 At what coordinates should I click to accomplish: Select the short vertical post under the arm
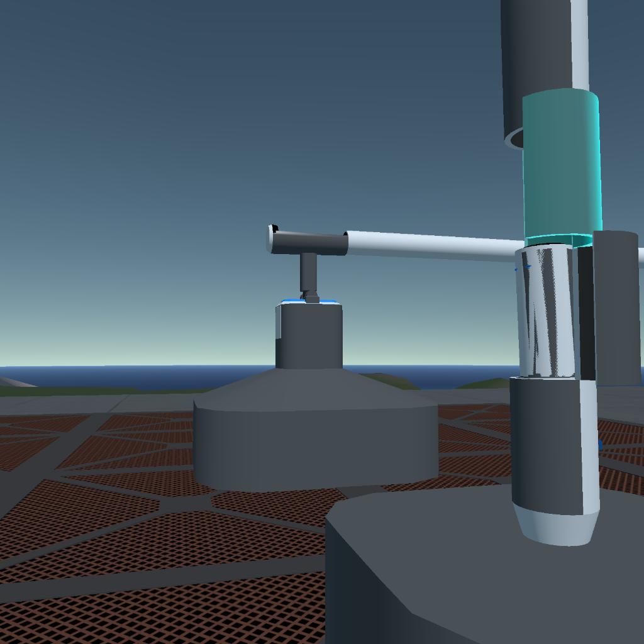308,272
